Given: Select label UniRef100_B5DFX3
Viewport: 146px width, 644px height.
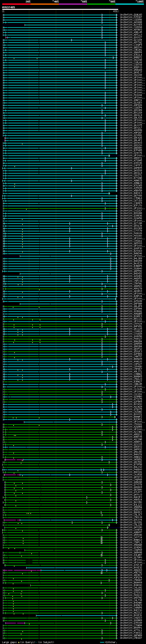Looking at the screenshot, I should 131,67.
